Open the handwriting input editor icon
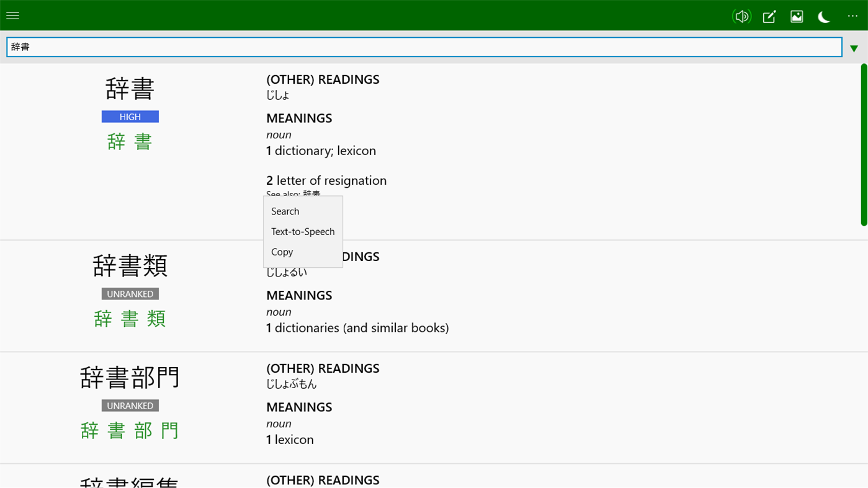Image resolution: width=868 pixels, height=488 pixels. (769, 17)
